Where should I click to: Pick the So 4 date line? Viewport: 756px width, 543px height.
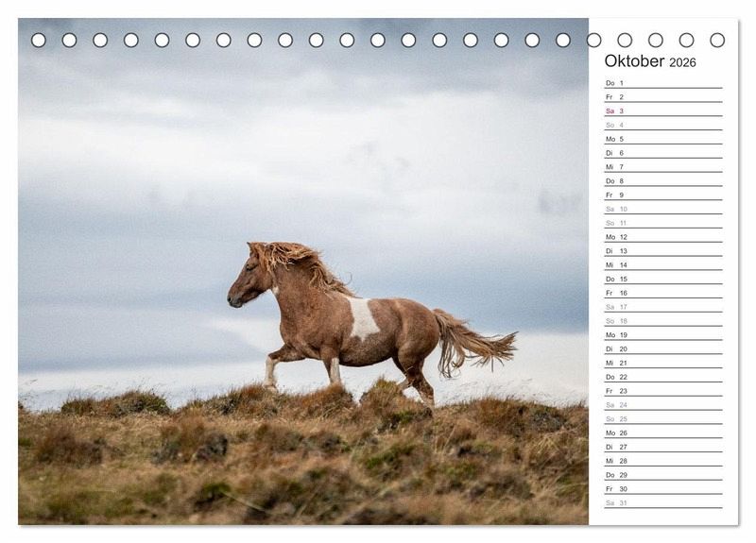[662, 126]
